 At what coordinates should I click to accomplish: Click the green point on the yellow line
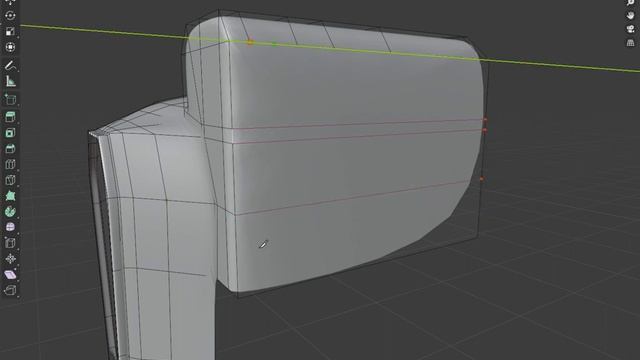275,44
